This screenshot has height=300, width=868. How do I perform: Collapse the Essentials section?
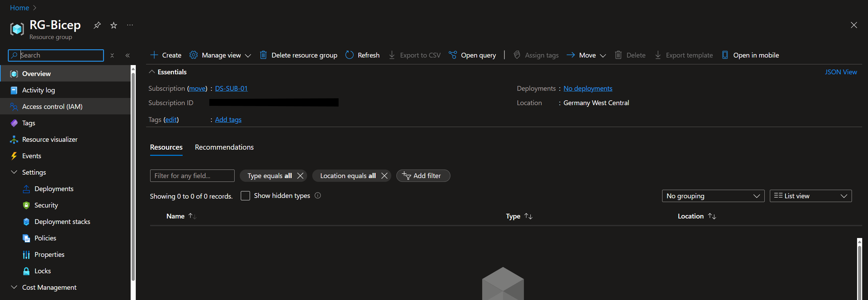(152, 72)
